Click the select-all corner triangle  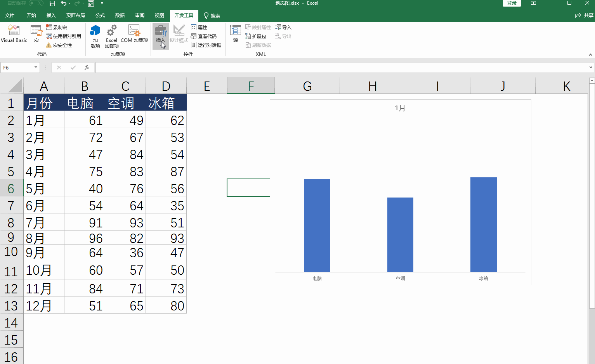pos(15,85)
